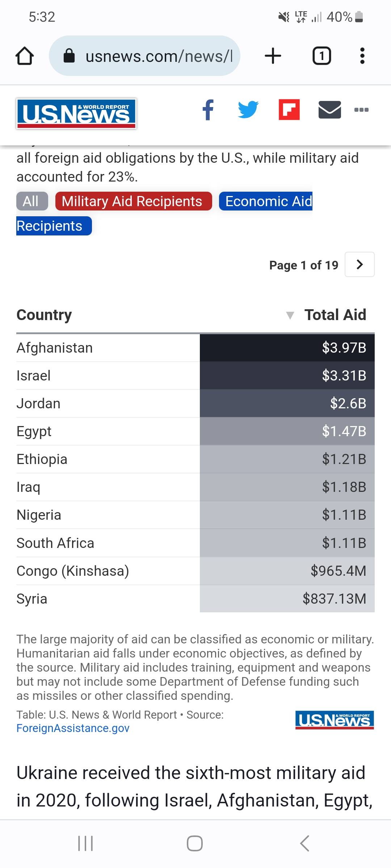The height and width of the screenshot is (868, 391).
Task: Go to next table page arrow
Action: (360, 264)
